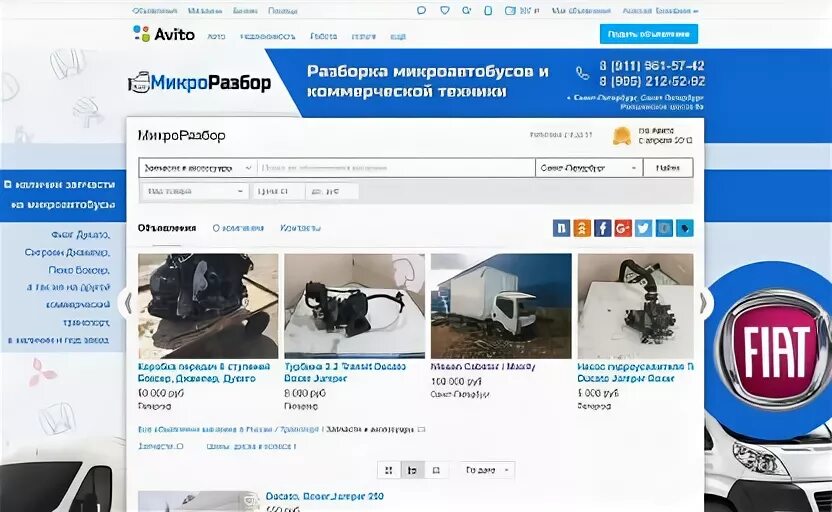The image size is (832, 512).
Task: Open the Ducato, Boxer, Jumper 250 listing
Action: [324, 497]
